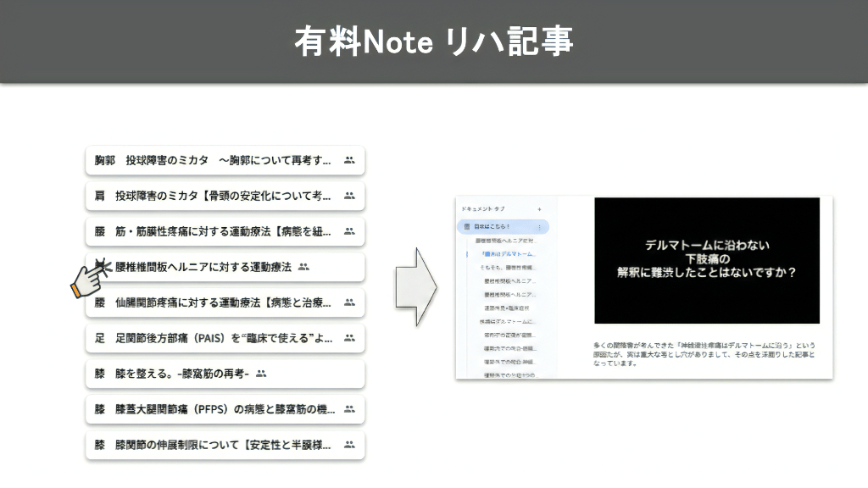
Task: Click shared-people icon beside 腰椎椎間板ヘルニアに対する運動療法
Action: click(x=303, y=267)
